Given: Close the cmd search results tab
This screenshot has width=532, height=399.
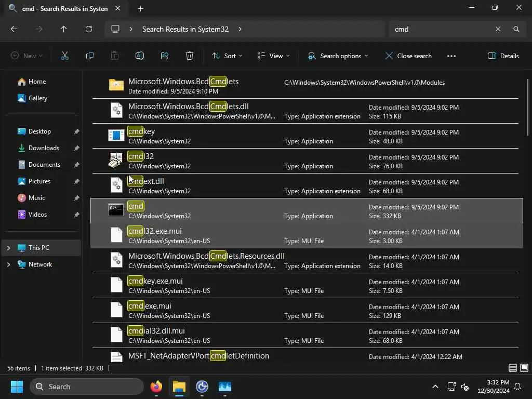Looking at the screenshot, I should 118,8.
